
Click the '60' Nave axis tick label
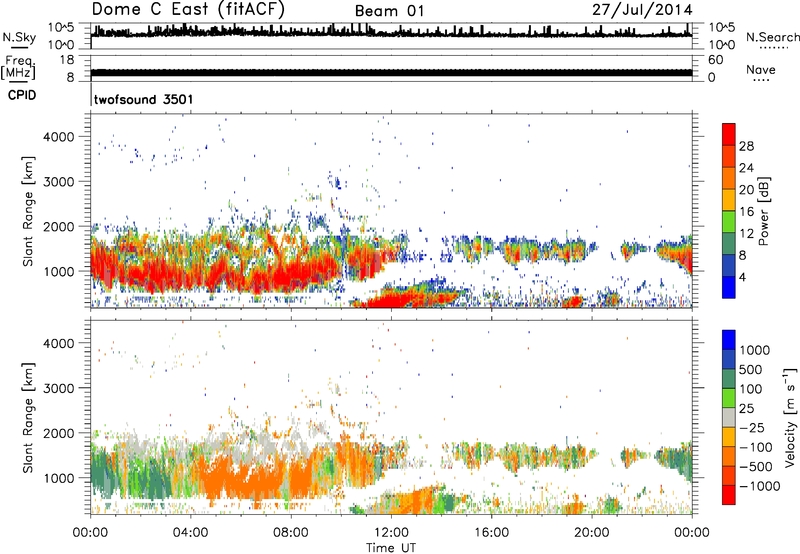(715, 60)
